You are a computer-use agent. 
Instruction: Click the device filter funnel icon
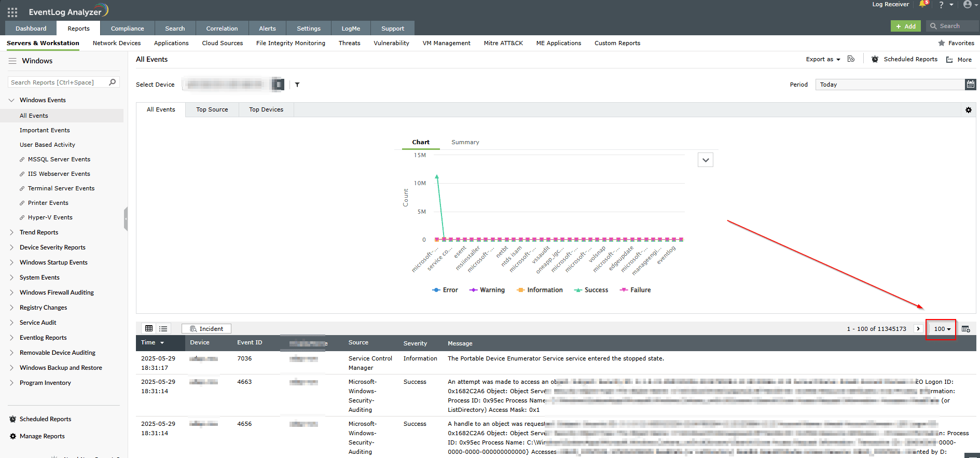pyautogui.click(x=297, y=85)
